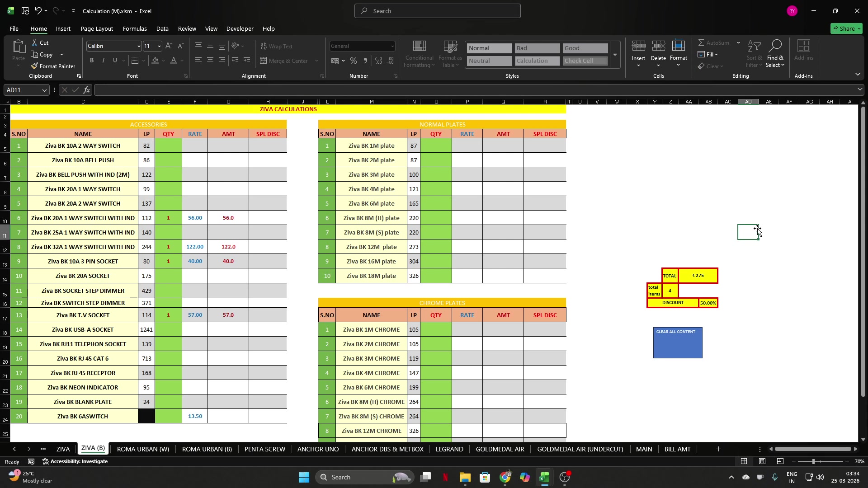Click the AutoSum sigma icon

point(701,42)
